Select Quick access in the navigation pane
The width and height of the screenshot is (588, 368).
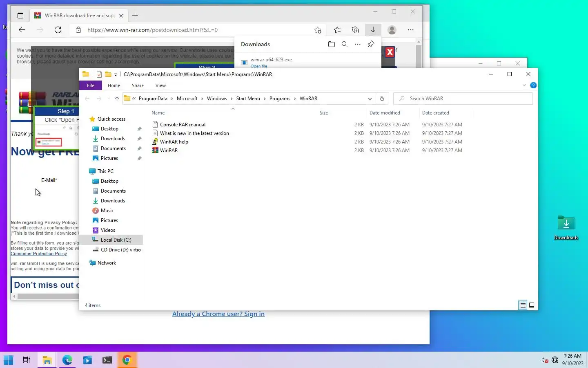[x=111, y=119]
